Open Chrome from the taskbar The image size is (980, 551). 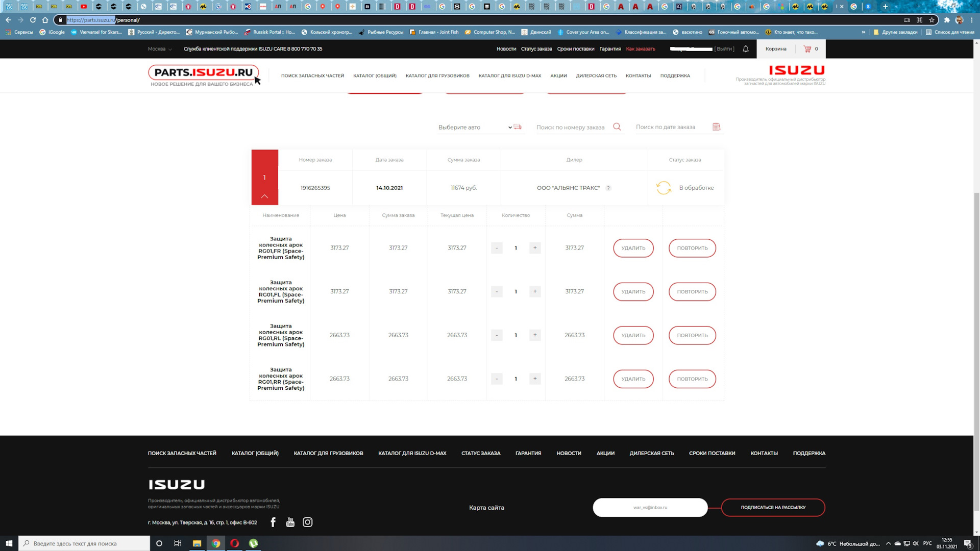tap(216, 543)
